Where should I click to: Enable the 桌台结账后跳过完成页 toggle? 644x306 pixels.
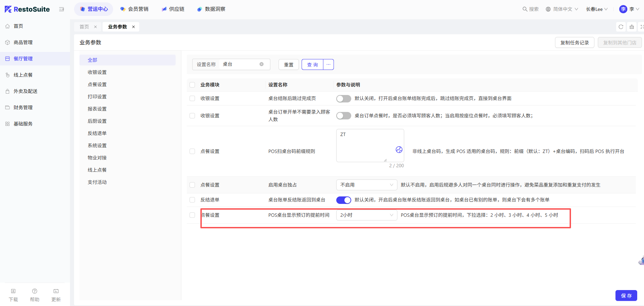[x=343, y=98]
